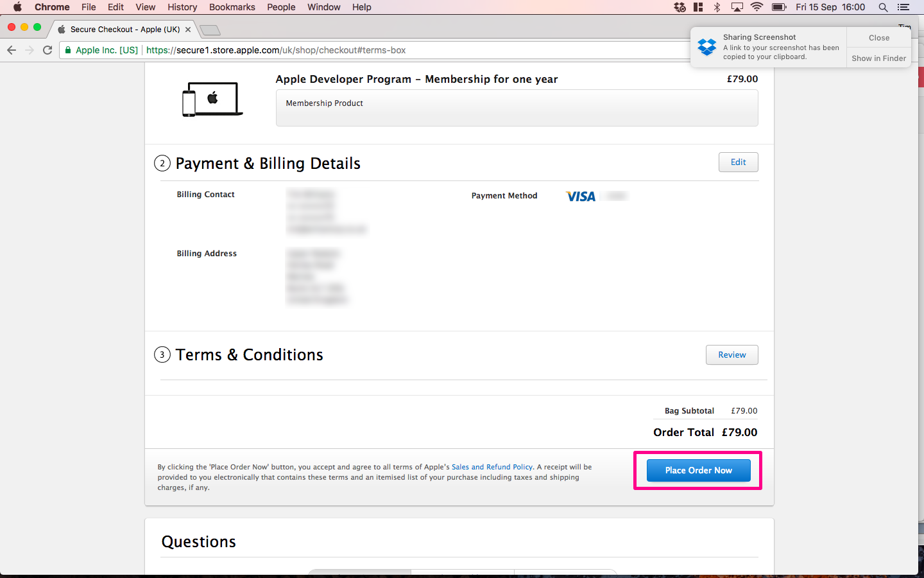The height and width of the screenshot is (578, 924).
Task: Open a new tab
Action: (210, 30)
